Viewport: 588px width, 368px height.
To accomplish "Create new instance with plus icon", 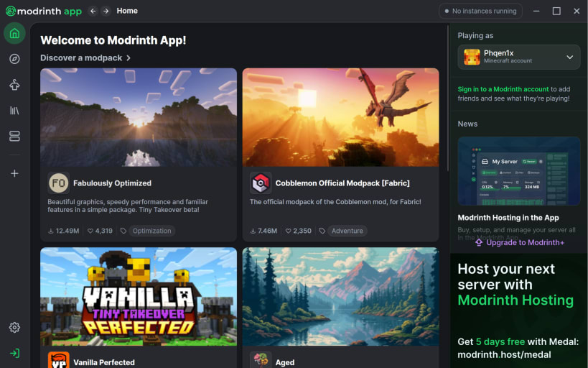I will pyautogui.click(x=14, y=173).
